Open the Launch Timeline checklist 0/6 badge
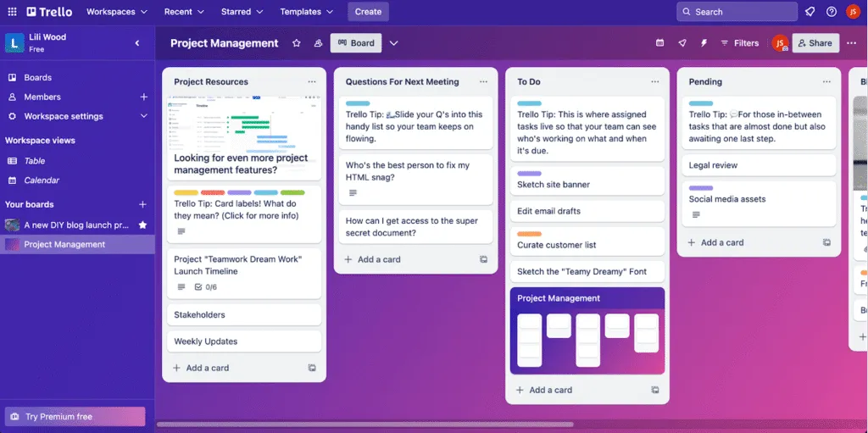This screenshot has width=868, height=433. [205, 286]
